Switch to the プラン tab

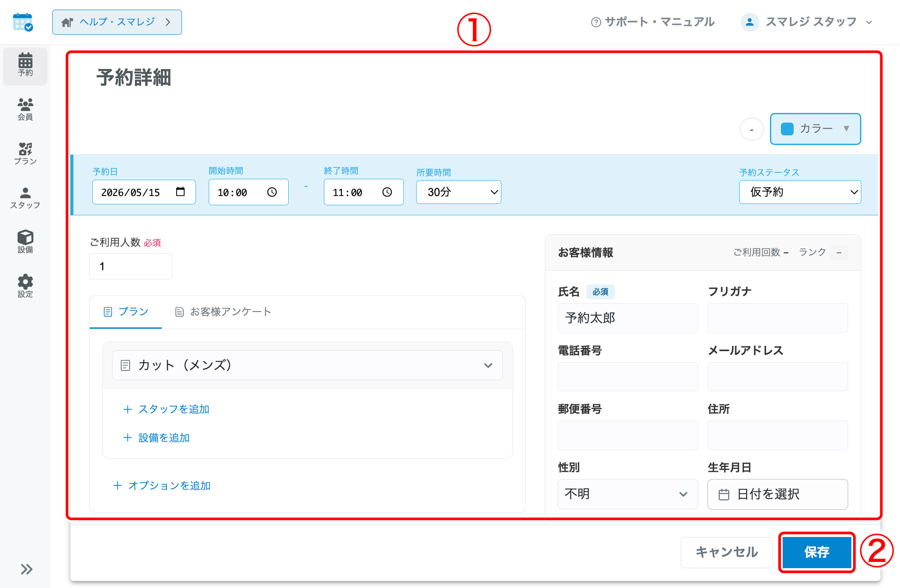point(126,312)
